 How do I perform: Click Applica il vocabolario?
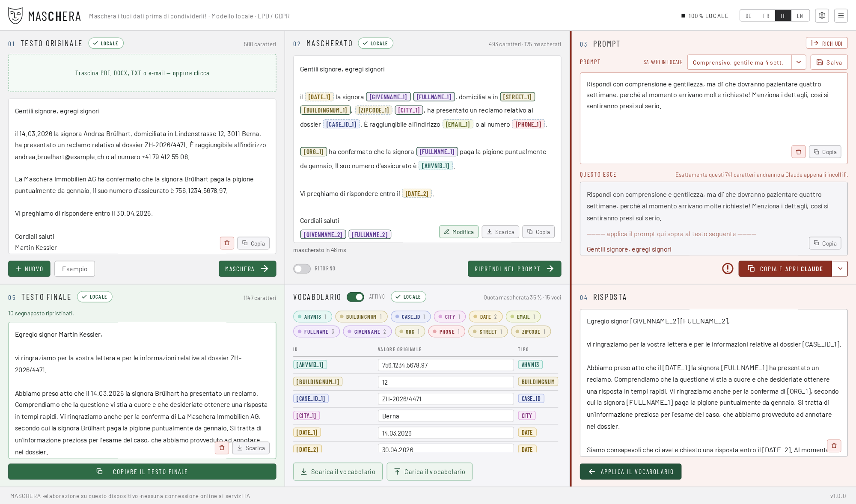[x=630, y=471]
